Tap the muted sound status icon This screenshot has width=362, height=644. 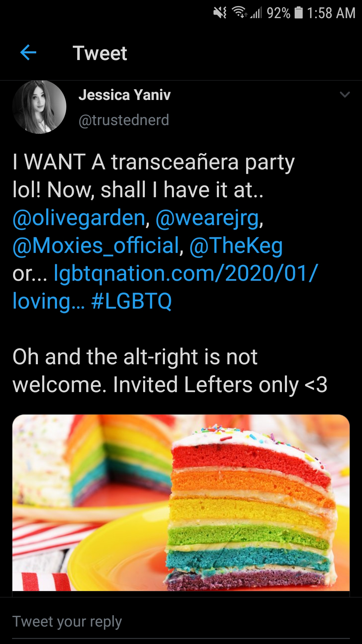pos(220,13)
